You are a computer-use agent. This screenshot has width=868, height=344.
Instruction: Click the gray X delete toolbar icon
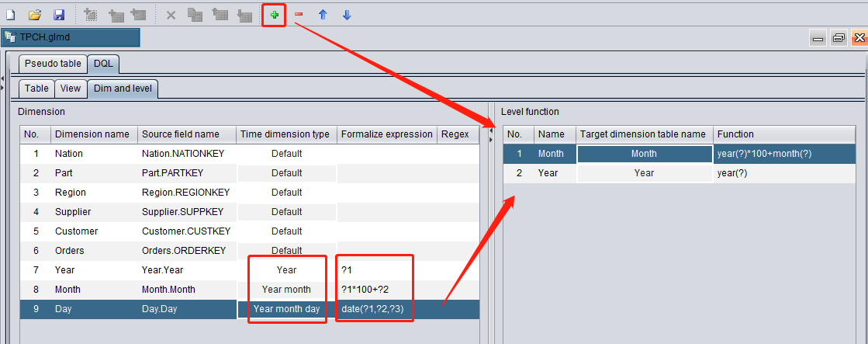171,16
